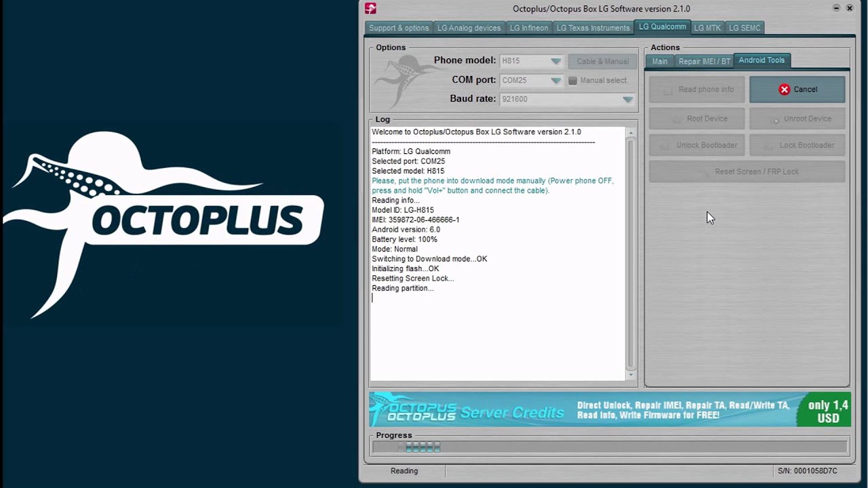Go to Support & options tab
Screen dimensions: 868x488
coord(399,28)
